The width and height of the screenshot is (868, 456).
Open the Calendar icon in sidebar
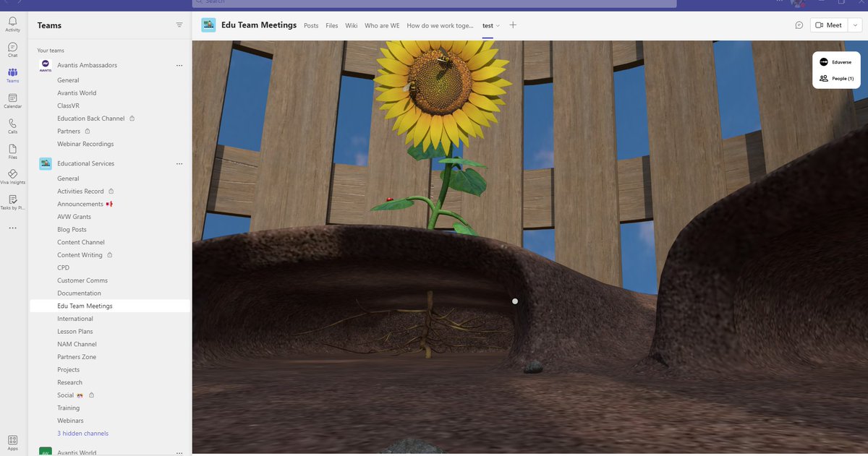[12, 100]
